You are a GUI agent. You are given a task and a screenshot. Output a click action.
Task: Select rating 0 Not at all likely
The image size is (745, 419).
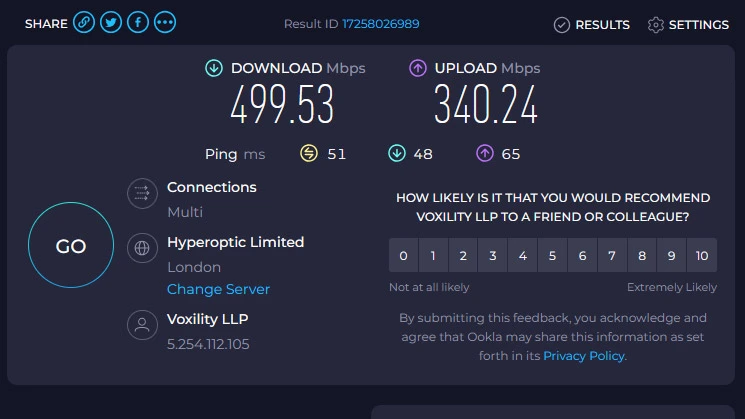pyautogui.click(x=403, y=256)
